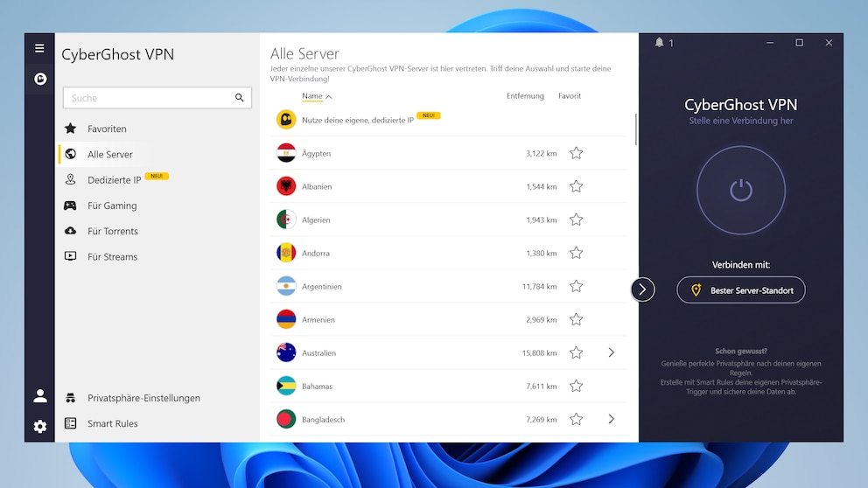Select the Bangladesch server name

tap(323, 420)
